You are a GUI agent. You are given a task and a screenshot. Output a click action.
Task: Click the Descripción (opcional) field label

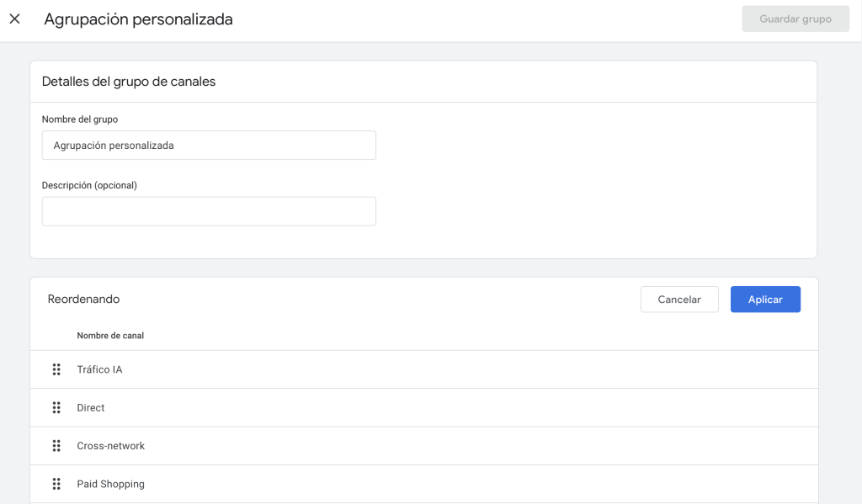(89, 185)
